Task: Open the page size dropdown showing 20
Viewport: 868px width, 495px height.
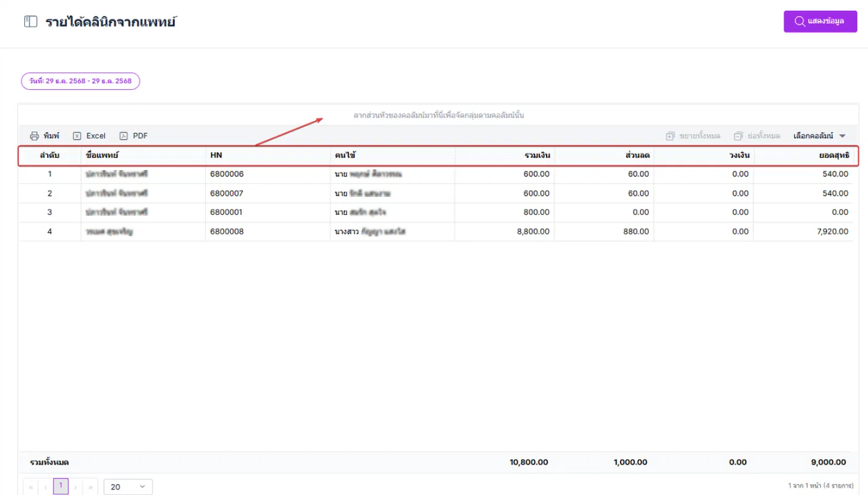Action: tap(128, 487)
